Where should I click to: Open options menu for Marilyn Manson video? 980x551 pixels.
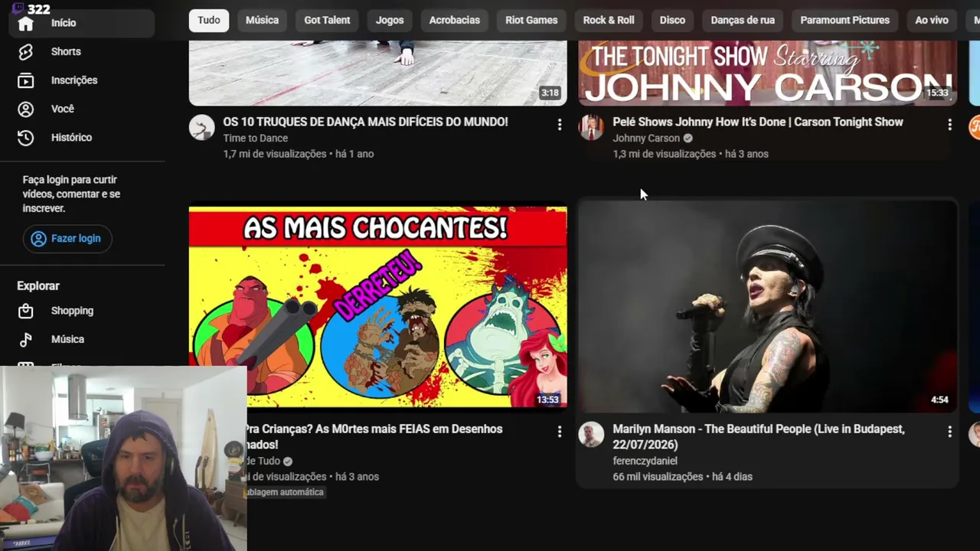point(949,432)
